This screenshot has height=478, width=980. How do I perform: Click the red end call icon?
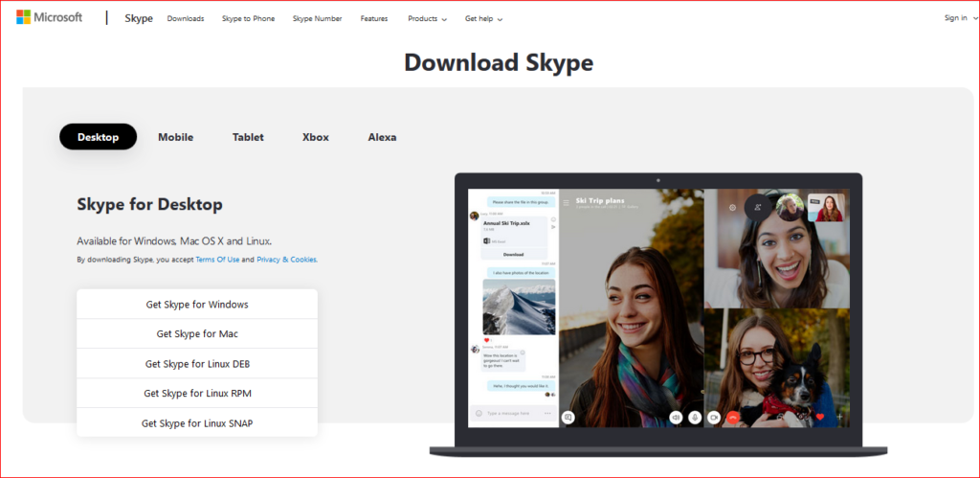(x=733, y=417)
